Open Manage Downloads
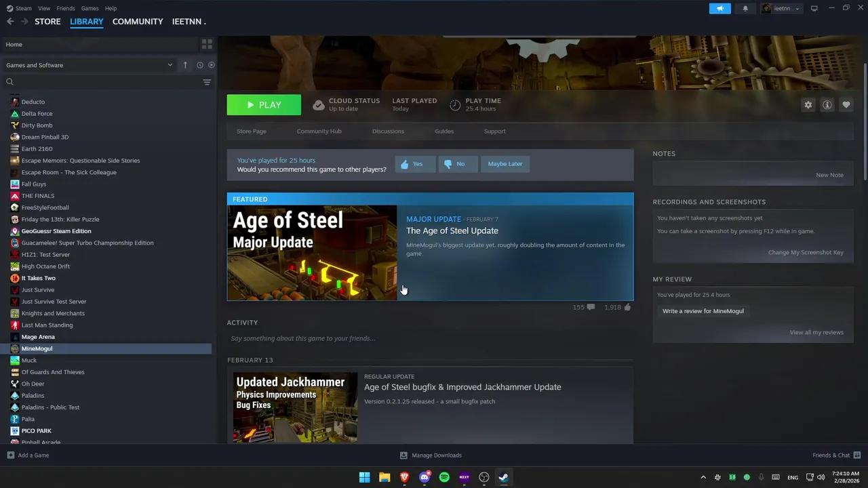The image size is (868, 488). (x=431, y=455)
